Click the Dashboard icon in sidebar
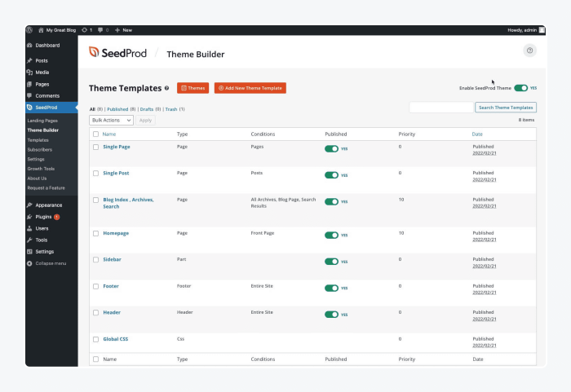The image size is (571, 392). click(x=30, y=46)
